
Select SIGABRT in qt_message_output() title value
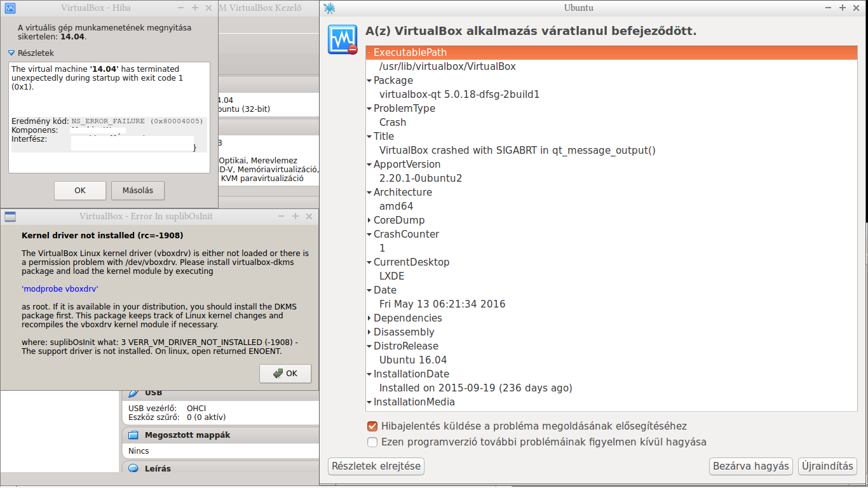(517, 151)
